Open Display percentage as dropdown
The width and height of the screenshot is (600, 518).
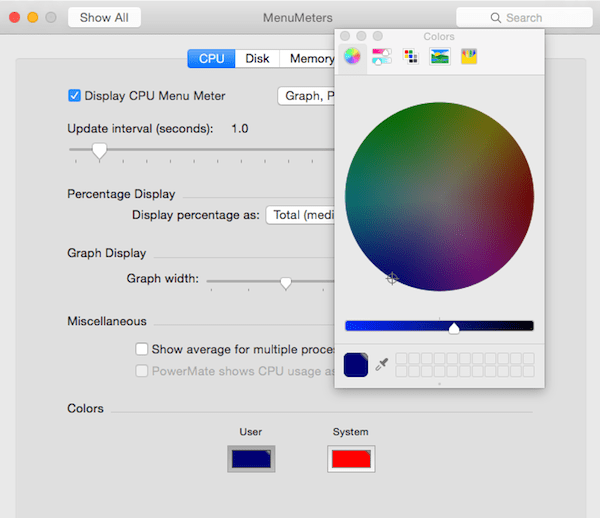(x=300, y=215)
